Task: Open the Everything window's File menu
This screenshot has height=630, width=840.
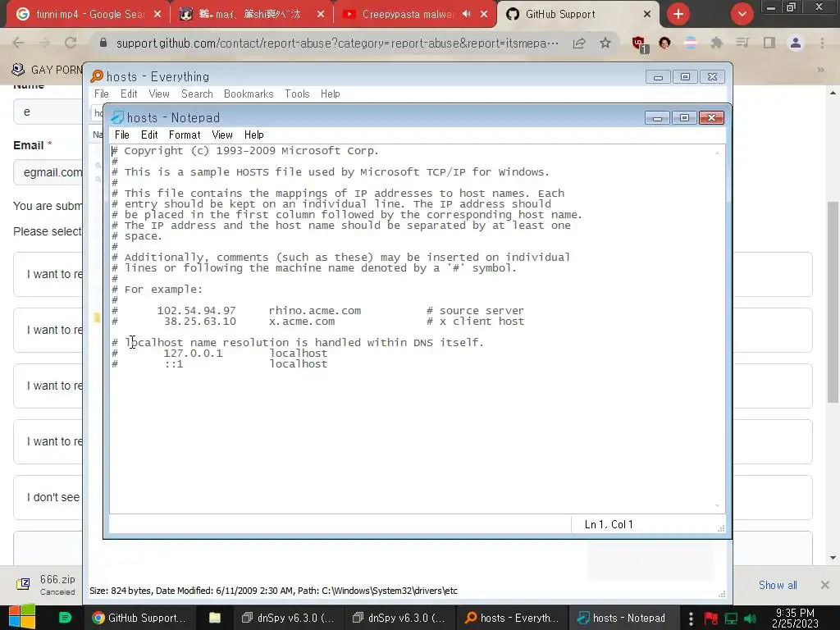Action: tap(101, 94)
